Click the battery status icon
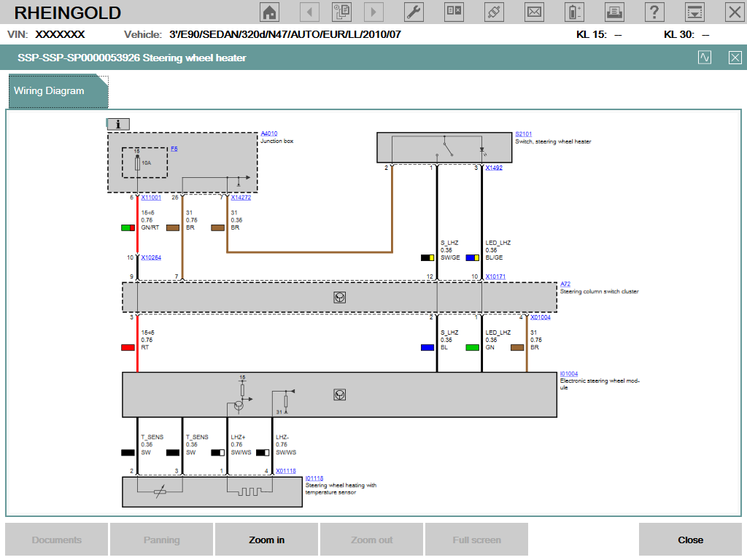 pos(574,12)
